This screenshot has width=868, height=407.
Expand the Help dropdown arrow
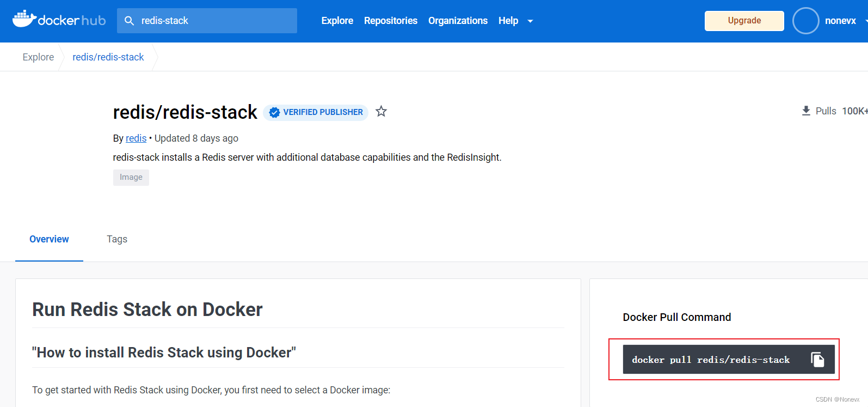click(530, 21)
